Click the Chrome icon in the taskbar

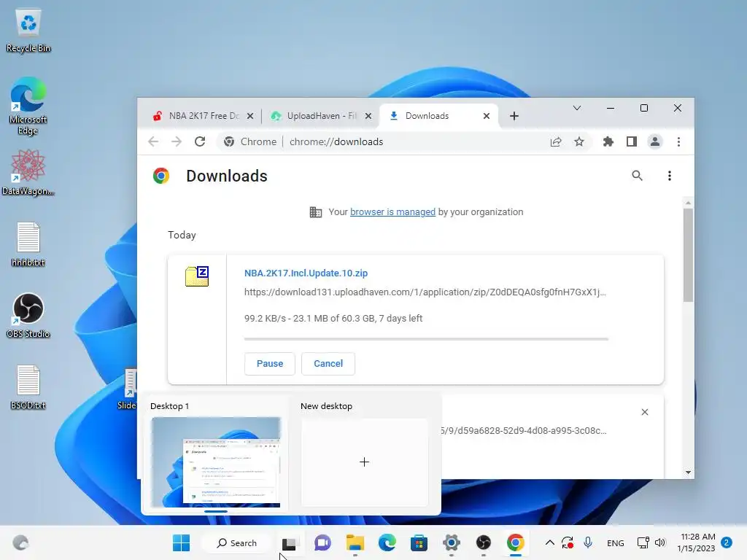516,542
